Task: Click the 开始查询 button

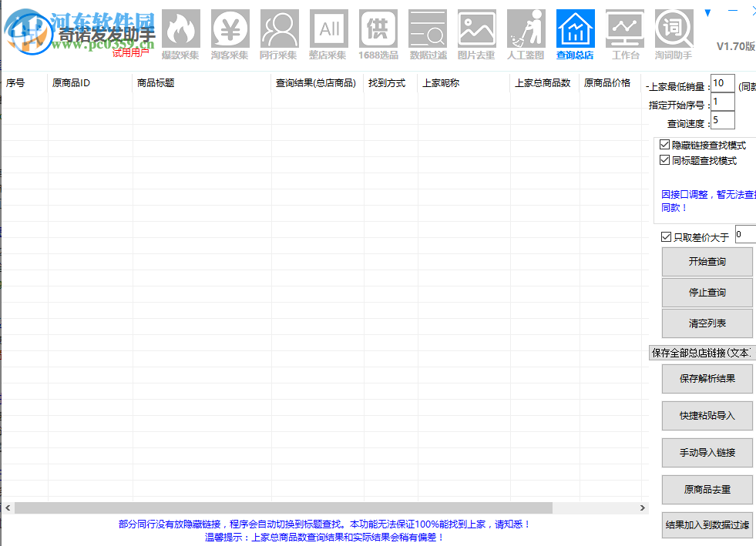Action: [707, 262]
